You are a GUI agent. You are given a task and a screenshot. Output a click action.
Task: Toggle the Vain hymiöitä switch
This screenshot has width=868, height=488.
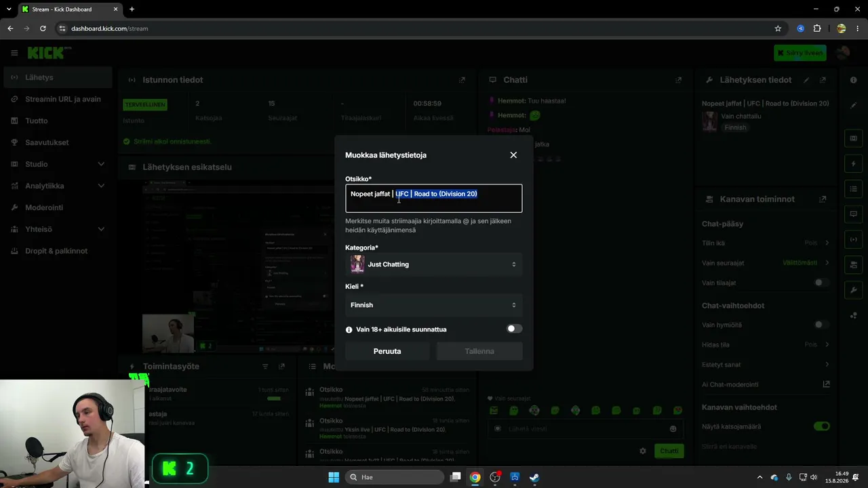[821, 325]
